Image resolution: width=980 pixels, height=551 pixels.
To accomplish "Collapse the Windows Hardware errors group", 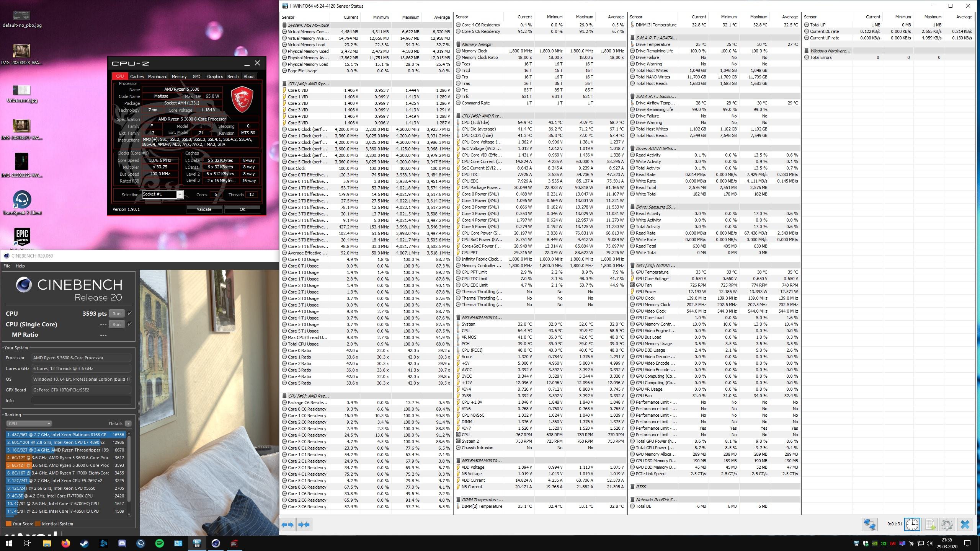I will coord(807,51).
